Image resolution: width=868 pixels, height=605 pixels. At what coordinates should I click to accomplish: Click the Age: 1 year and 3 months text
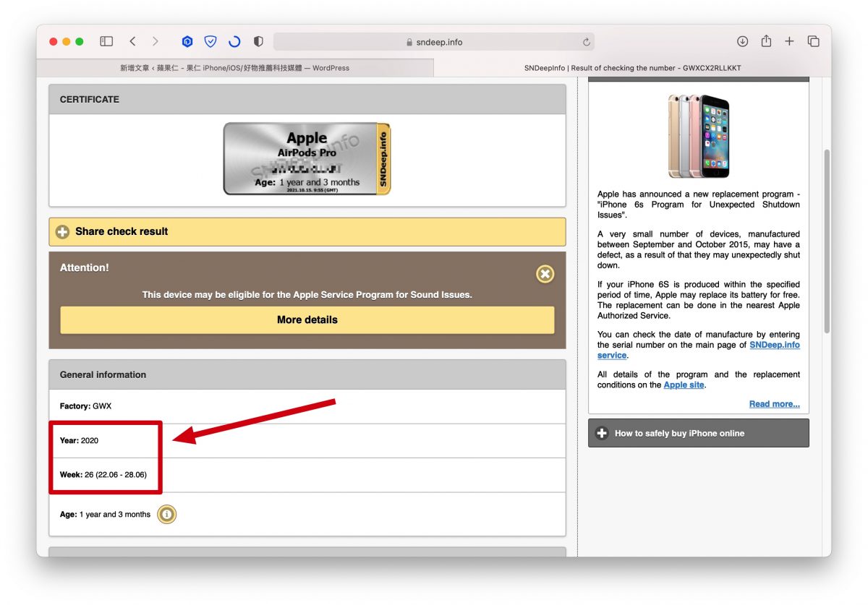(105, 515)
